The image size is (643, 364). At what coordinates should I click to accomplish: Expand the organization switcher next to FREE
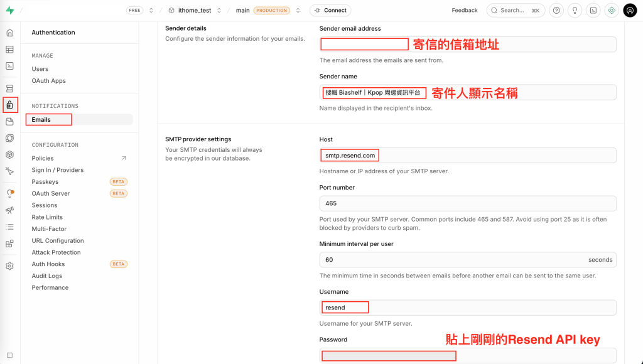tap(151, 10)
